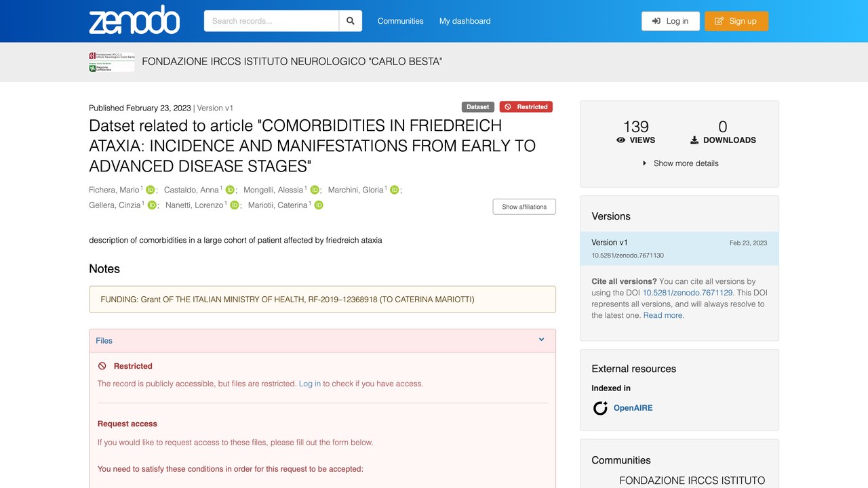The image size is (868, 488).
Task: Open Caterina Mariotti's ORCID icon
Action: coord(319,205)
